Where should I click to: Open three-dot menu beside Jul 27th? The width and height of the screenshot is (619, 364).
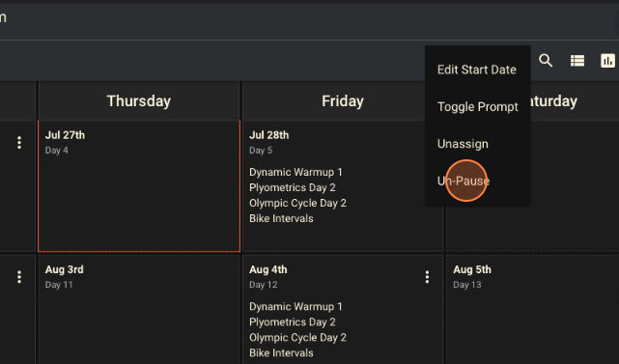19,143
